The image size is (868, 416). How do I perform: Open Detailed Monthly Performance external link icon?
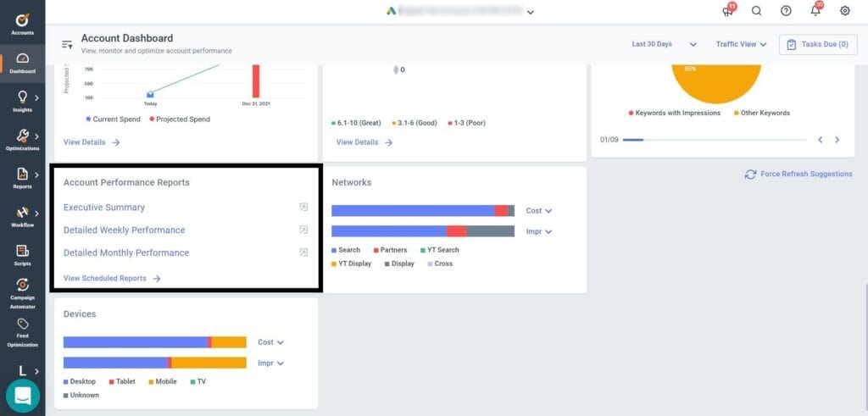(x=303, y=252)
